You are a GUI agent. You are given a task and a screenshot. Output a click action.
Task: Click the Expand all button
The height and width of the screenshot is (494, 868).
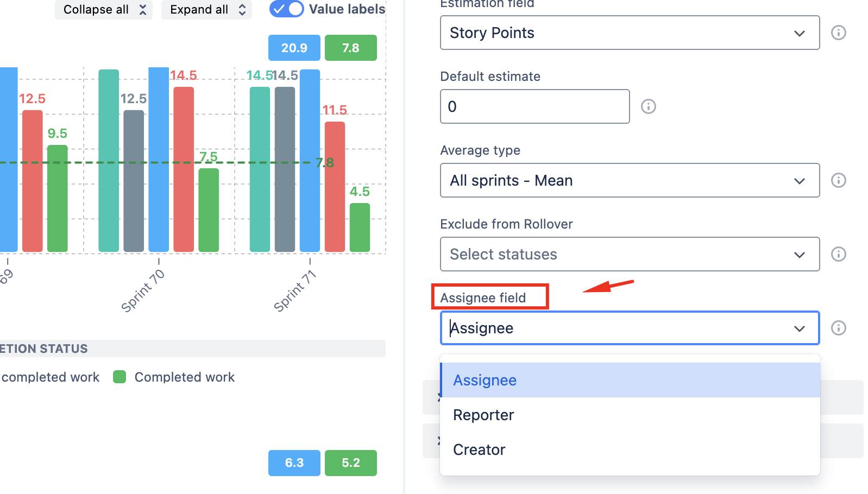206,9
